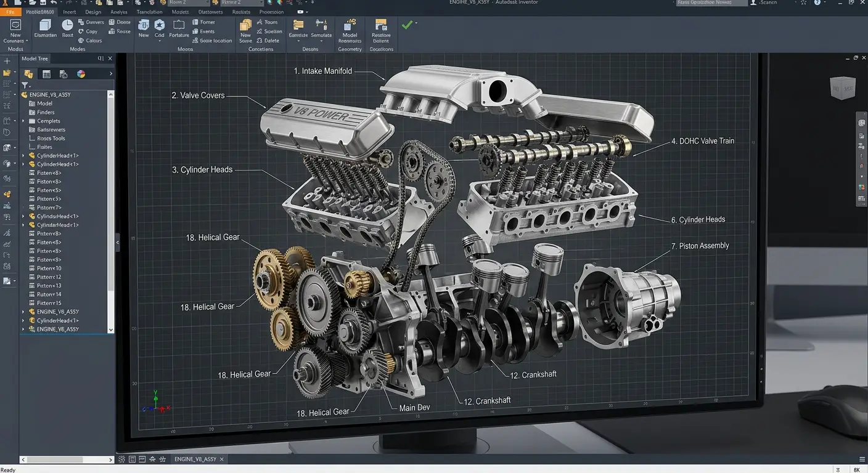Open the File menu tab
Screen dimensions: 868x473
(x=10, y=12)
